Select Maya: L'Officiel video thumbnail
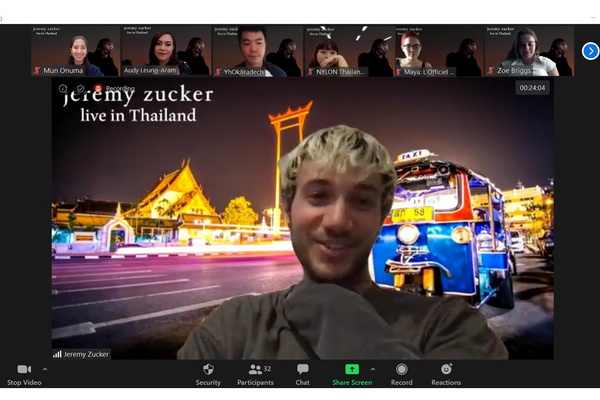 pos(439,51)
